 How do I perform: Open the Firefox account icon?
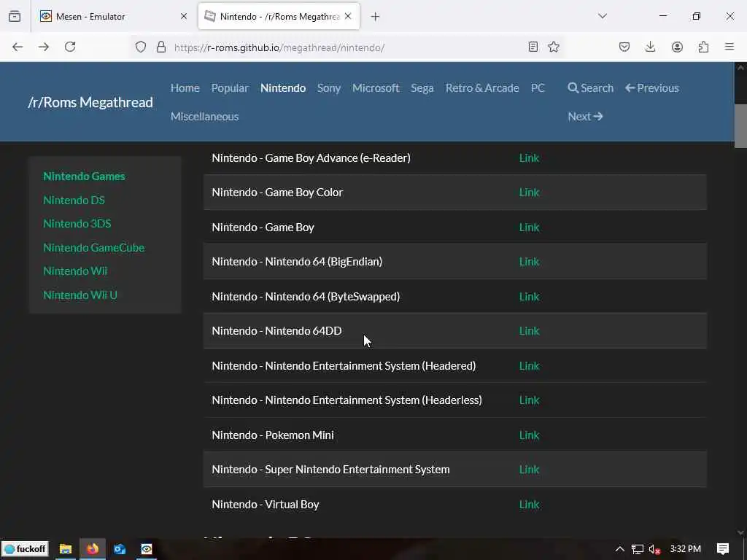point(677,47)
